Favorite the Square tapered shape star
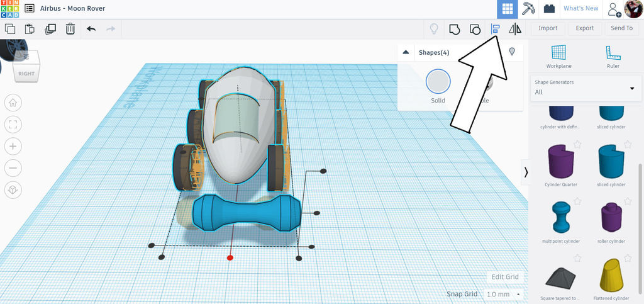The image size is (644, 304). (x=577, y=257)
